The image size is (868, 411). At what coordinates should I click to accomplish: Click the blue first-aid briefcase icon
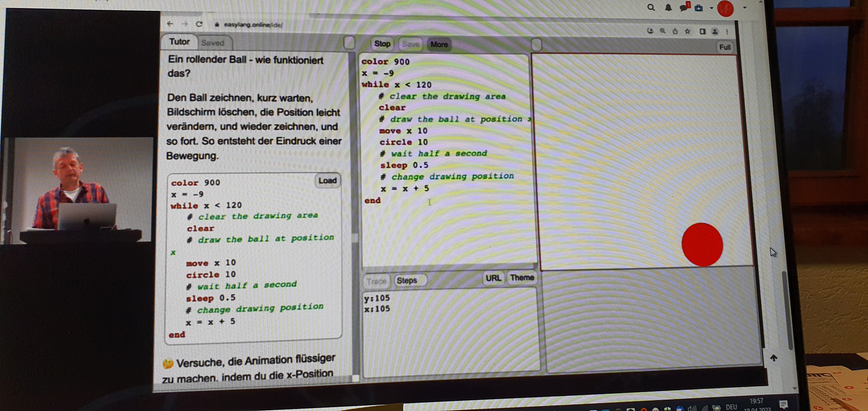tap(699, 8)
